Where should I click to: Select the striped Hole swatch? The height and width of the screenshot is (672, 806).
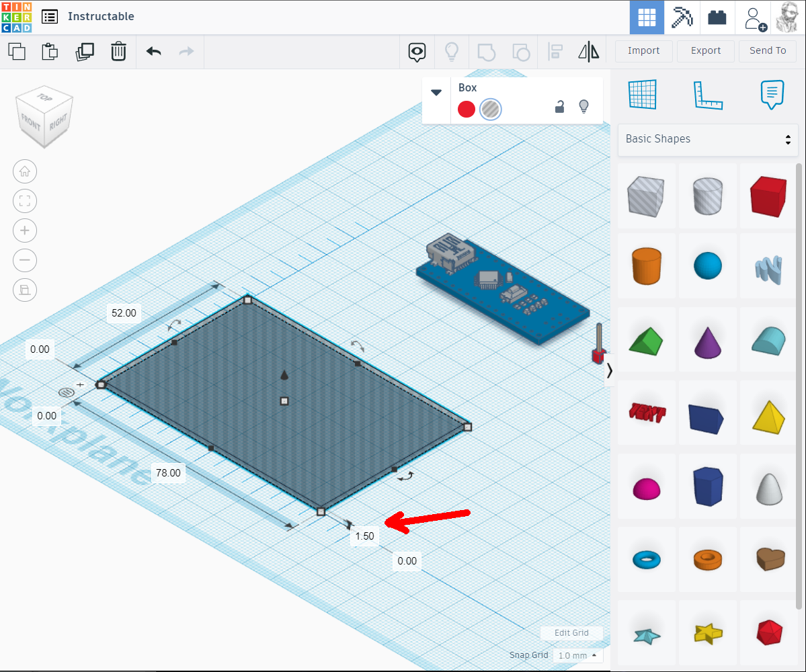[490, 110]
